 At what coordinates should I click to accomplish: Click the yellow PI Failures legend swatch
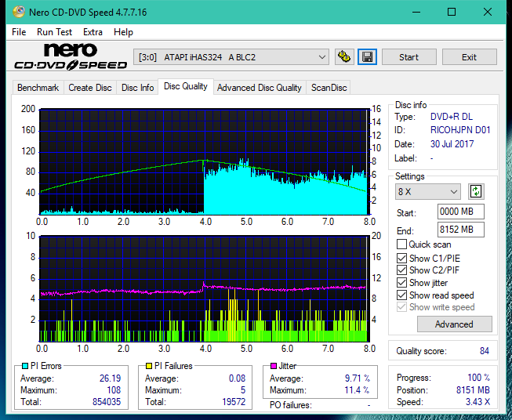[149, 366]
